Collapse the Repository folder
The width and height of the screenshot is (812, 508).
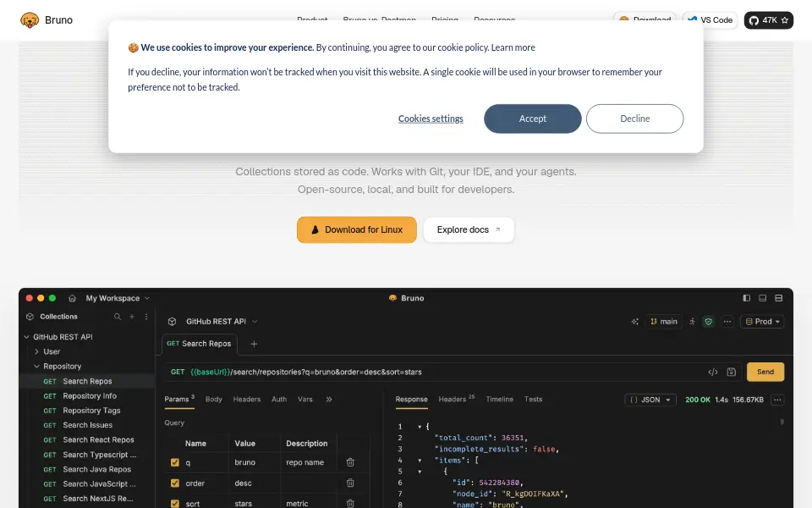point(36,366)
